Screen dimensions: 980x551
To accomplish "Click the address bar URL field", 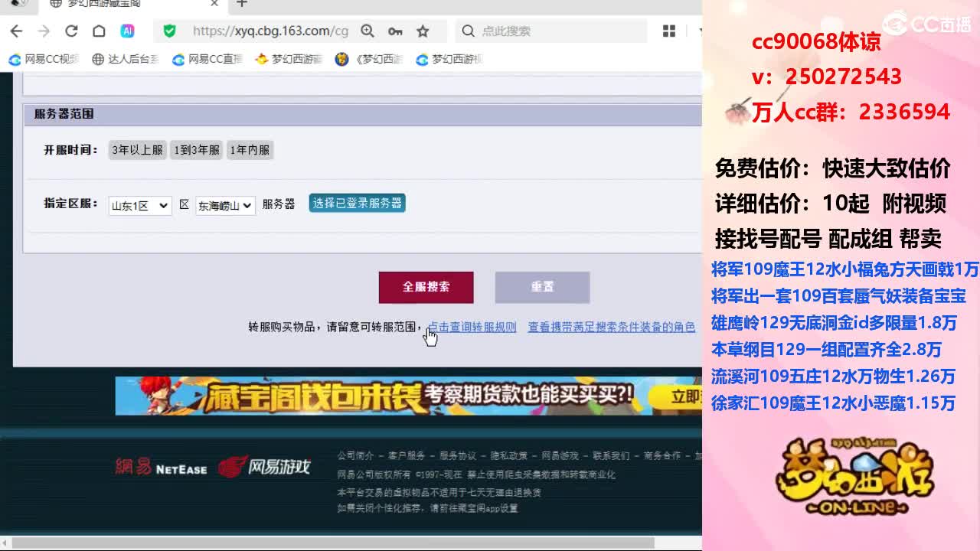I will point(270,31).
